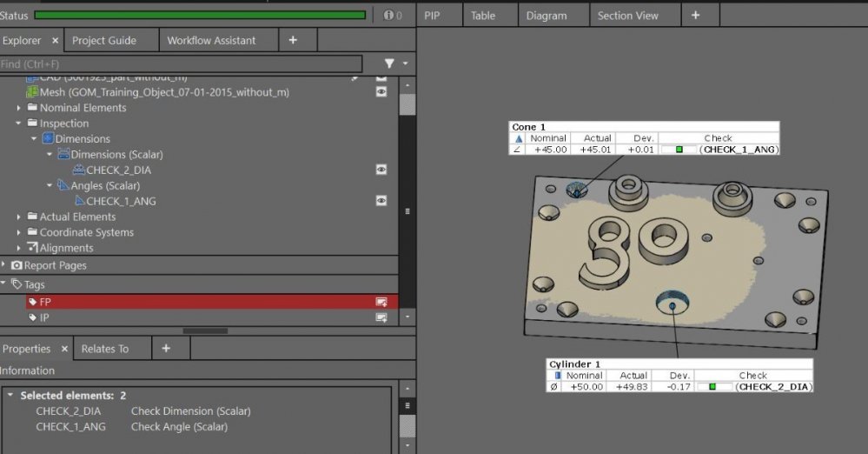The height and width of the screenshot is (454, 868).
Task: Click the filter funnel icon in Explorer
Action: [389, 63]
